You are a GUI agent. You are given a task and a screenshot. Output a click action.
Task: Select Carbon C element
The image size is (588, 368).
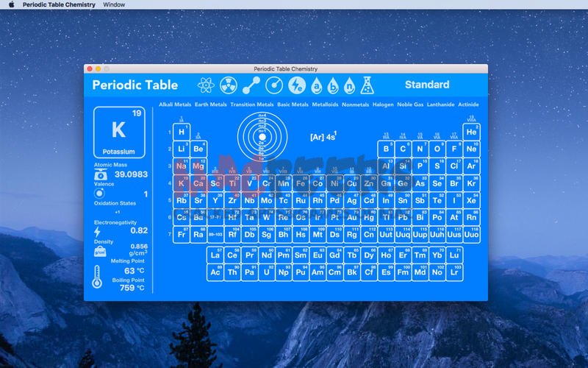(403, 149)
